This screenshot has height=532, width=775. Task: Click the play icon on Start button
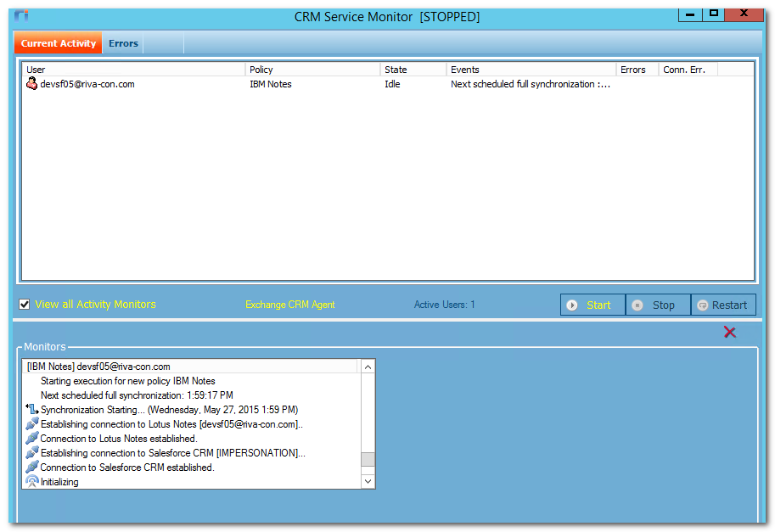572,305
